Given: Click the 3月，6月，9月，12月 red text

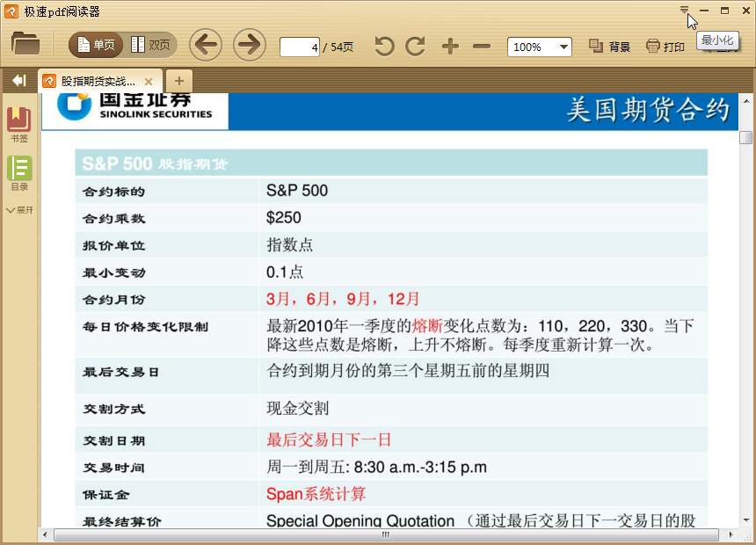Looking at the screenshot, I should [343, 299].
